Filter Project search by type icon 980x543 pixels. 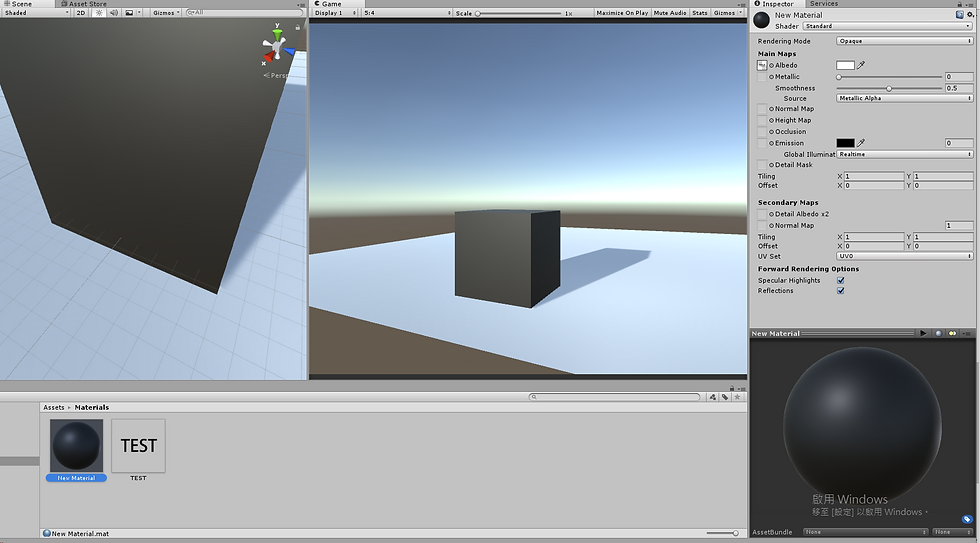(712, 397)
